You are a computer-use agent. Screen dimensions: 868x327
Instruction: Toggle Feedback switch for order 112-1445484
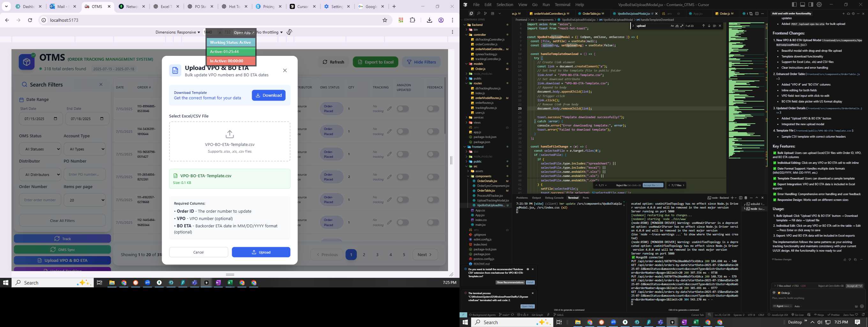coord(433,223)
